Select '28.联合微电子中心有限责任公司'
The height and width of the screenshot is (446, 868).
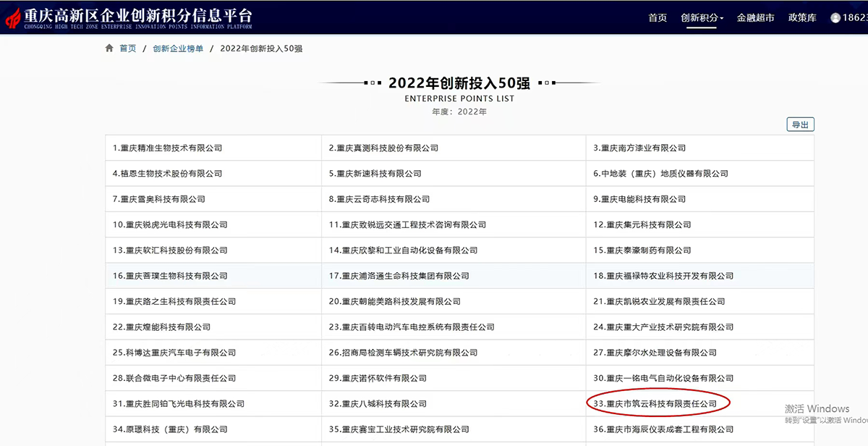click(174, 378)
